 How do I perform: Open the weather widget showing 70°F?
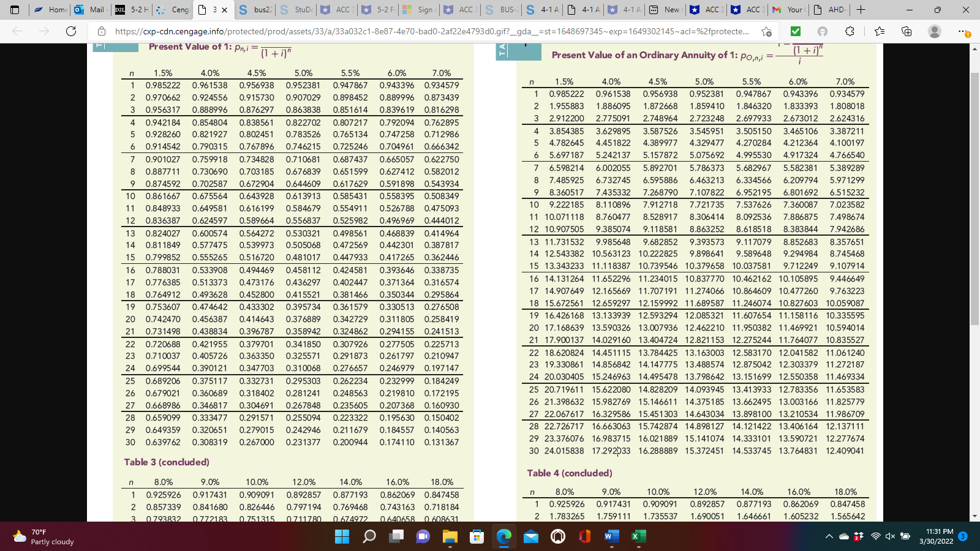[x=43, y=536]
